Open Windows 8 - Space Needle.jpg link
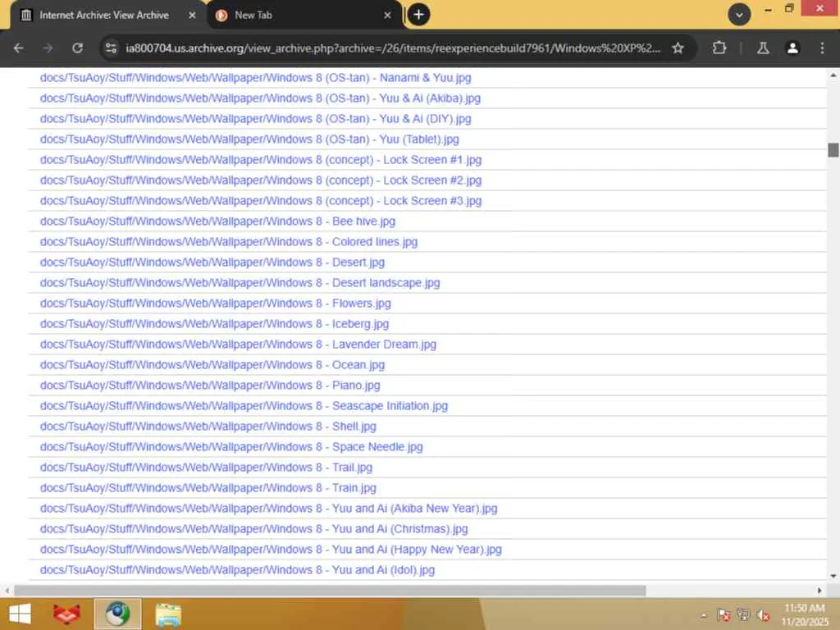The height and width of the screenshot is (630, 840). click(231, 447)
